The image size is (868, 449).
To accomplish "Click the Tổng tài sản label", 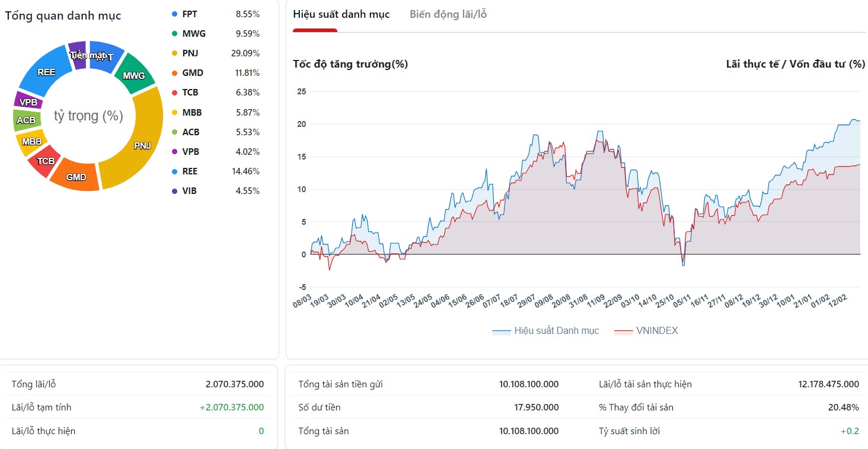I will tap(324, 431).
